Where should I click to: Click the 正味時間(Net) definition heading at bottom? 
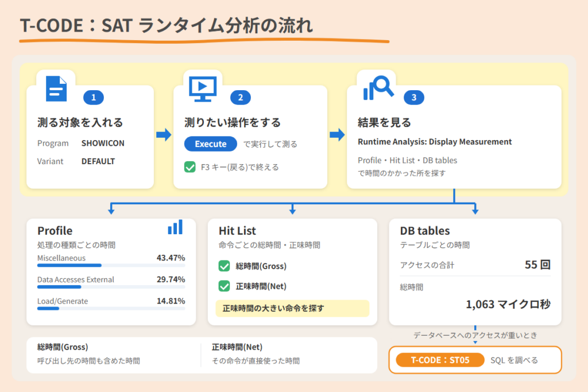coord(237,347)
